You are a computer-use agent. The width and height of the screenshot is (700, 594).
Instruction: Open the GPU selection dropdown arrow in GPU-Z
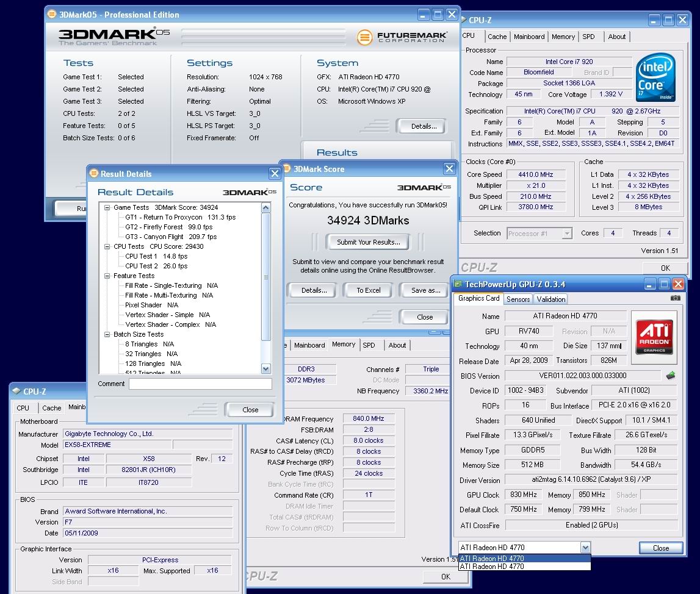(585, 547)
